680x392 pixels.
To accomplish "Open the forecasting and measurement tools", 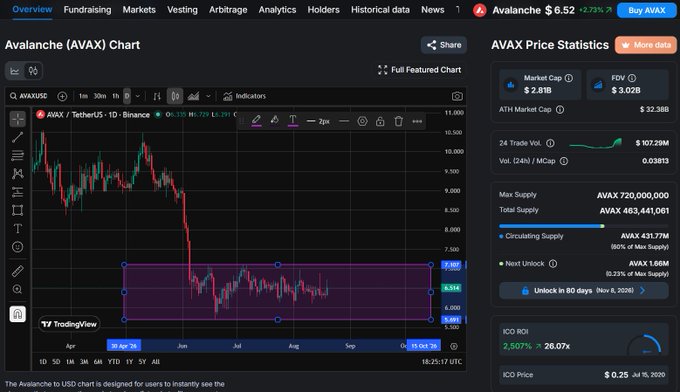I will pyautogui.click(x=17, y=192).
